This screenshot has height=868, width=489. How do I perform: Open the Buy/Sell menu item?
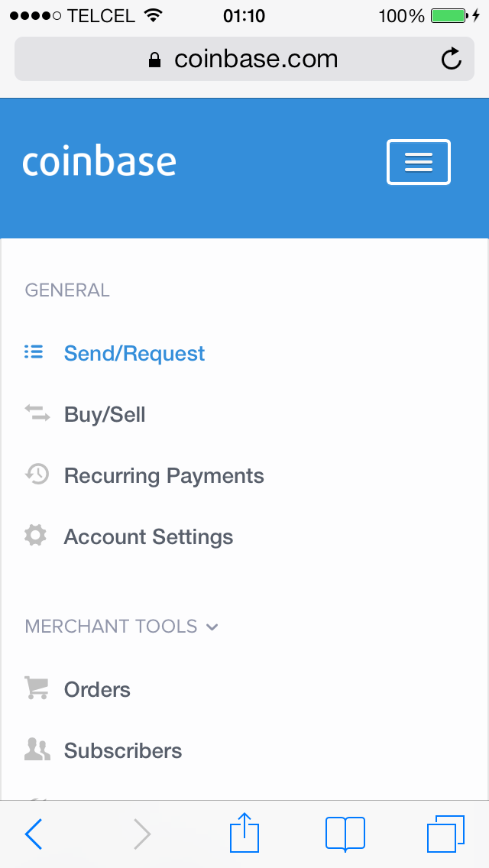105,414
